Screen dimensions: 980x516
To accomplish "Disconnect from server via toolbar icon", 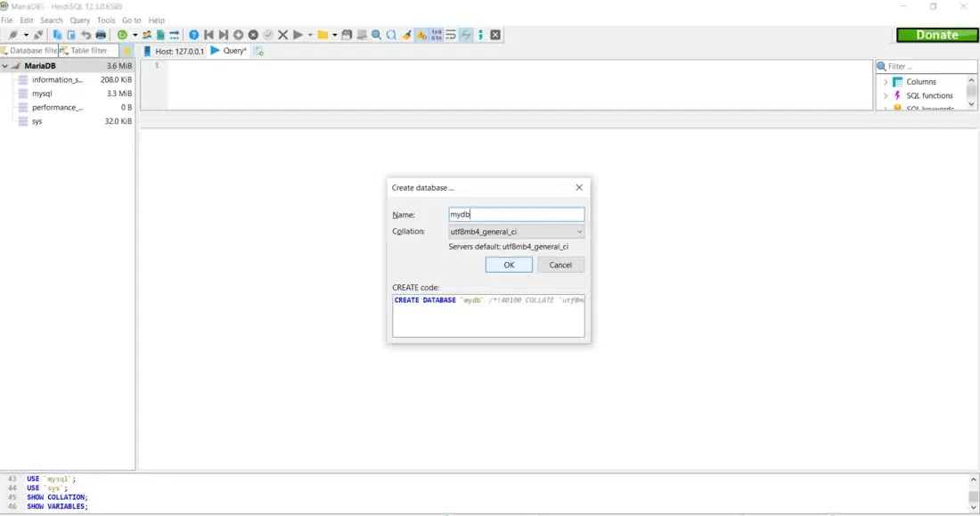I will [x=38, y=35].
